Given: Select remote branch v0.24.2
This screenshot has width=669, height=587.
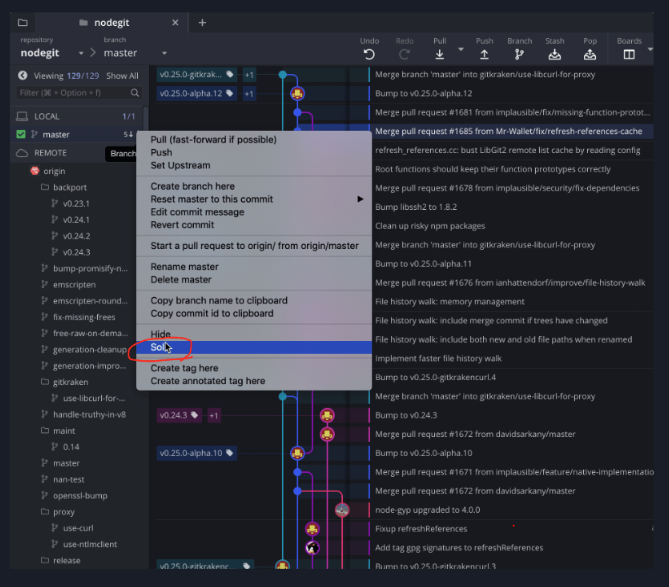Looking at the screenshot, I should [x=77, y=235].
